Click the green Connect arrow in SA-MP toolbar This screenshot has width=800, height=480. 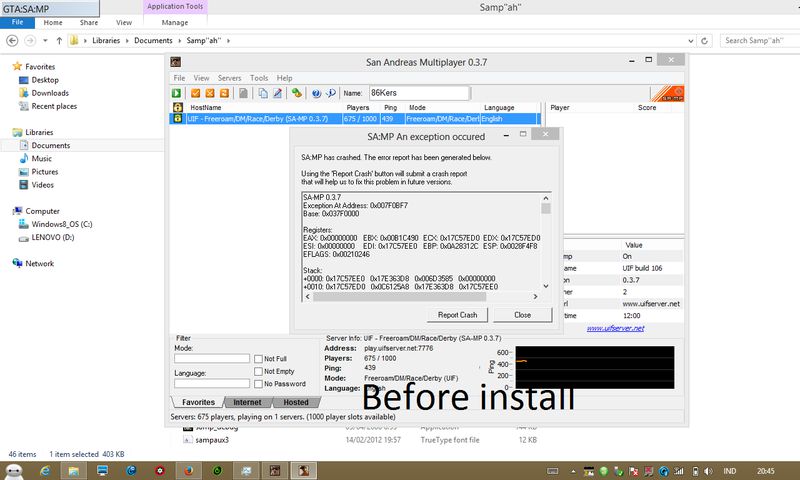pyautogui.click(x=177, y=93)
